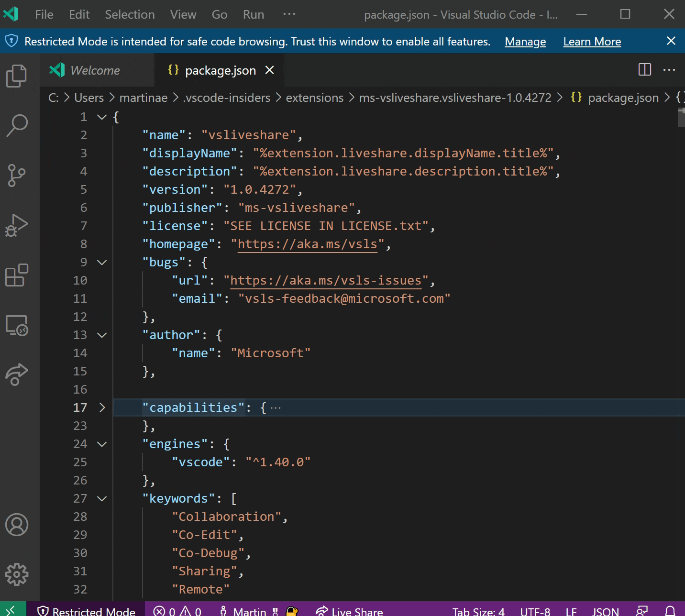Collapse the keywords array on line 27
Viewport: 685px width, 616px height.
(x=101, y=498)
